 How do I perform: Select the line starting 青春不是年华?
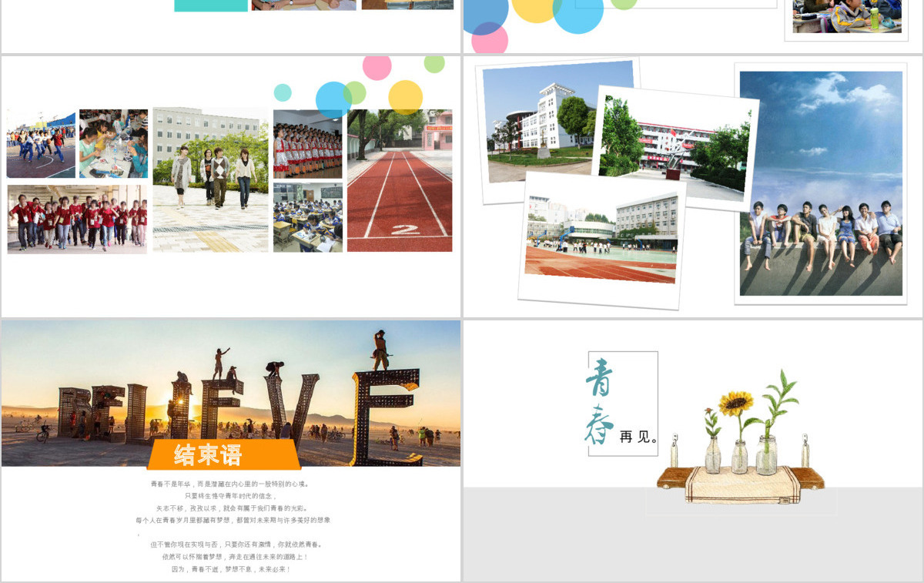[x=230, y=484]
